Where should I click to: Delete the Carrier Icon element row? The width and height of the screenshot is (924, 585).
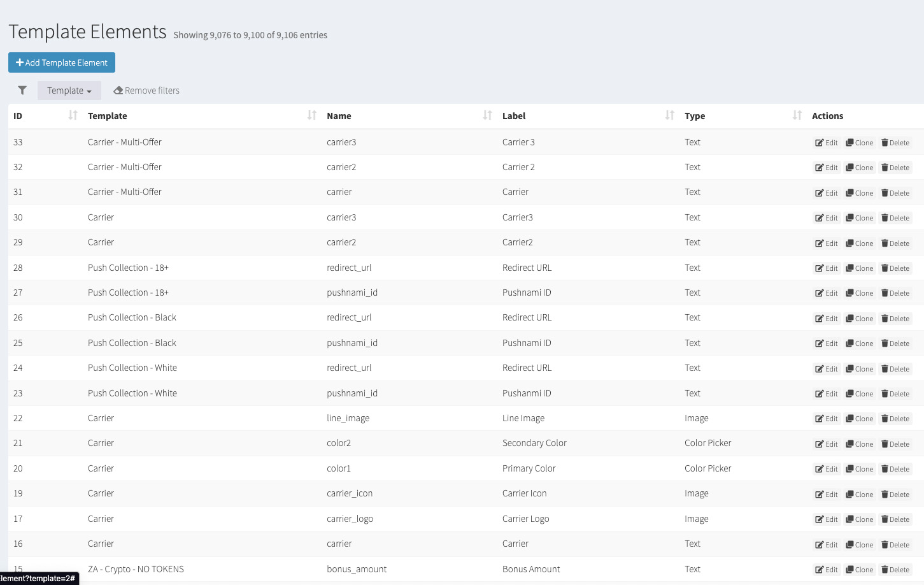click(895, 495)
